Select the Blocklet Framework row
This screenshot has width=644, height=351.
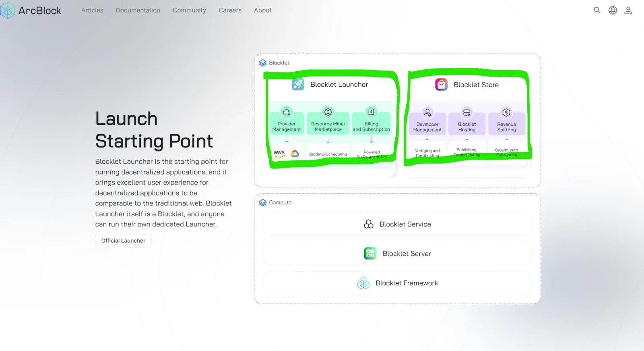(398, 283)
